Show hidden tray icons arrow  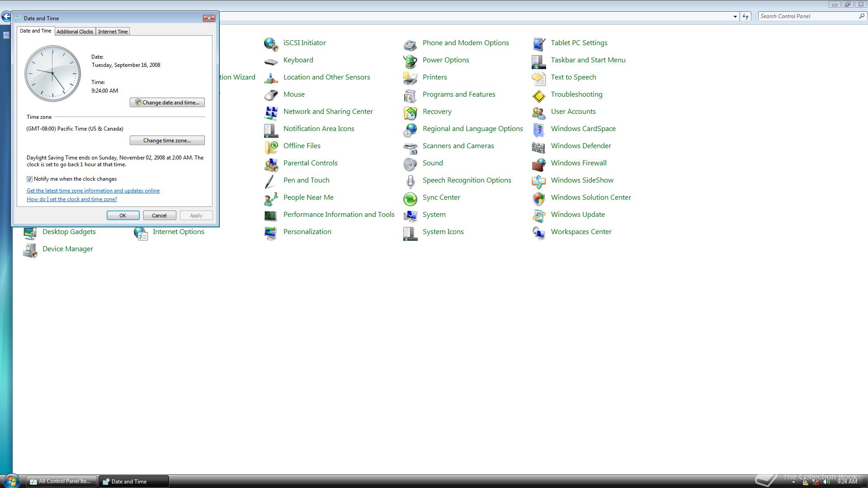click(793, 482)
